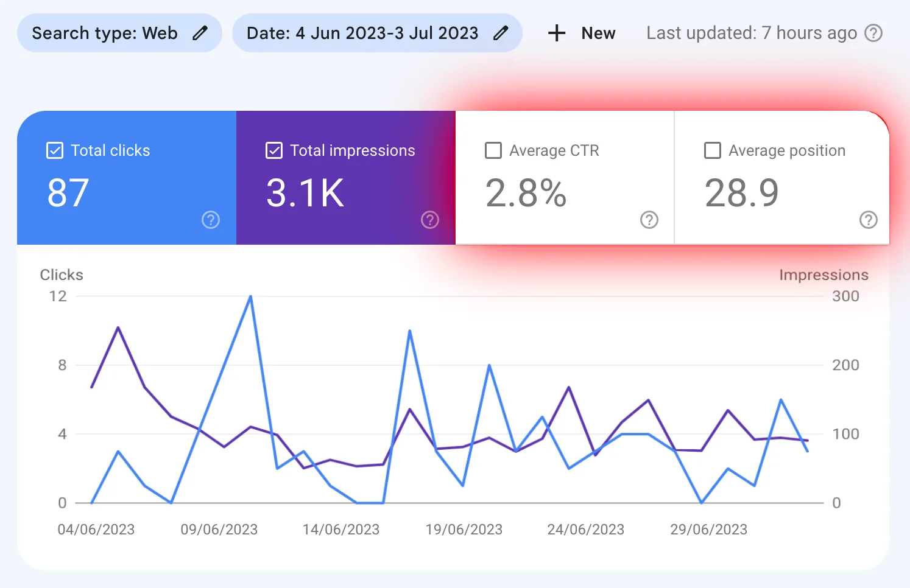
Task: Click the 04/06/2023 date label
Action: pos(96,530)
